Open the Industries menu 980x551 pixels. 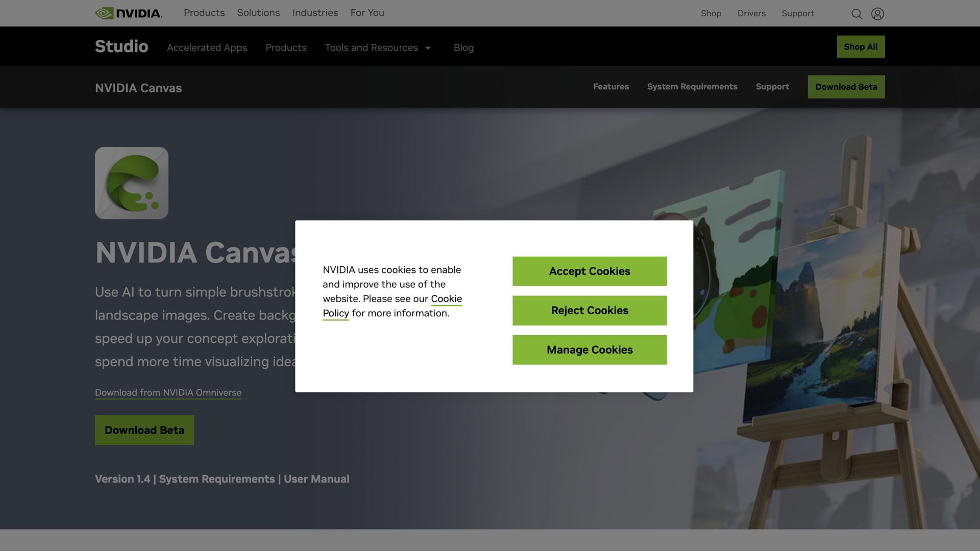pyautogui.click(x=315, y=13)
